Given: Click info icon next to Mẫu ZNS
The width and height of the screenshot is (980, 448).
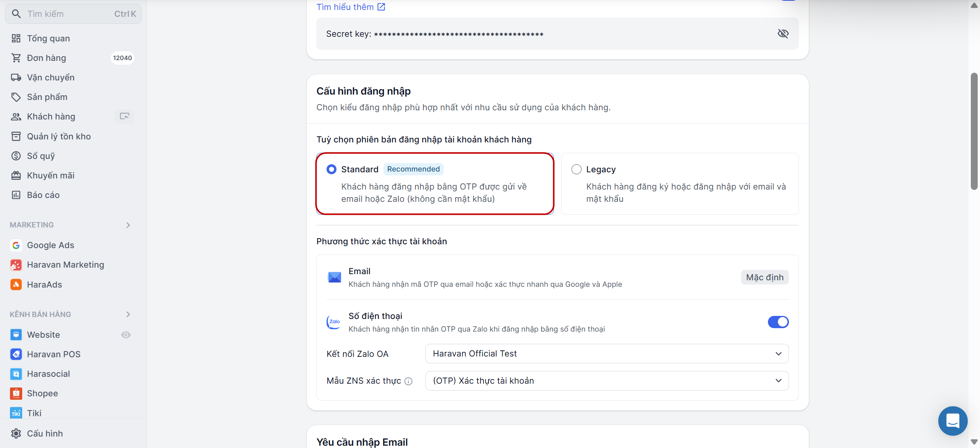Looking at the screenshot, I should 408,381.
